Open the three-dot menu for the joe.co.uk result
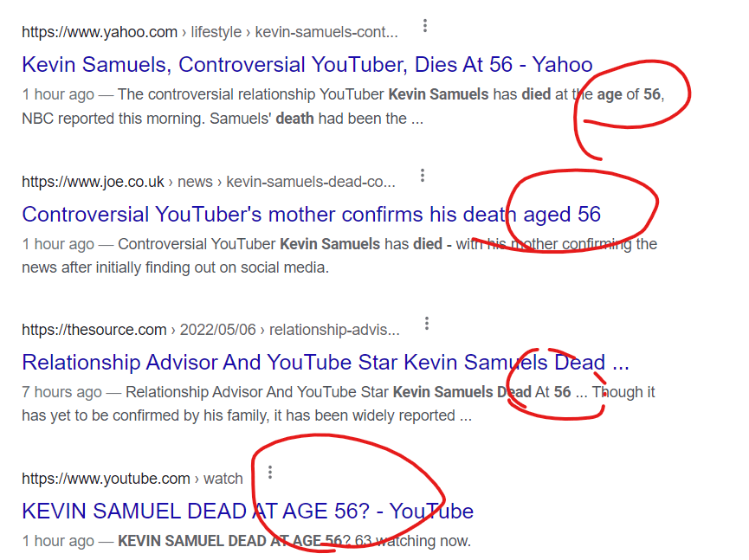Viewport: 749px width, 560px height. click(x=422, y=176)
